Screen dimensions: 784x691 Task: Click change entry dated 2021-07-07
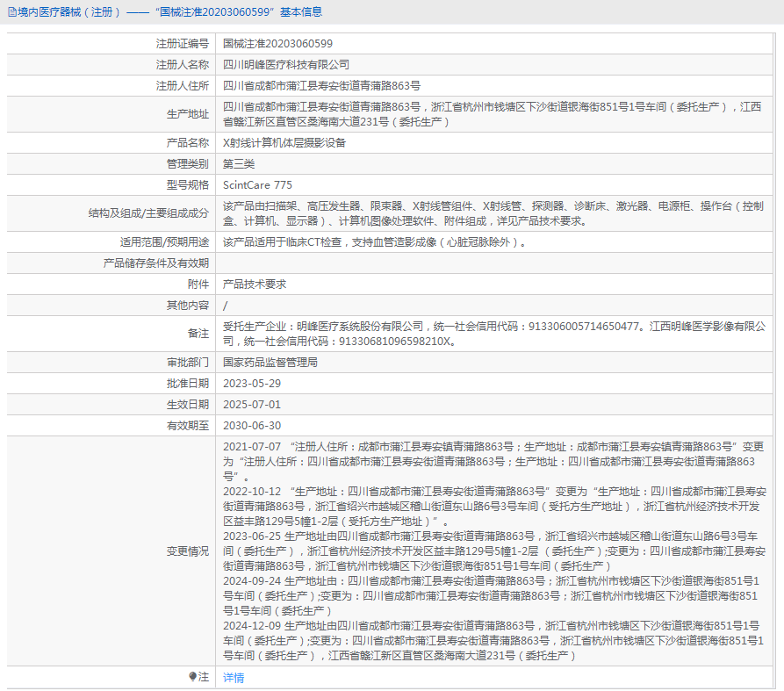click(x=493, y=461)
